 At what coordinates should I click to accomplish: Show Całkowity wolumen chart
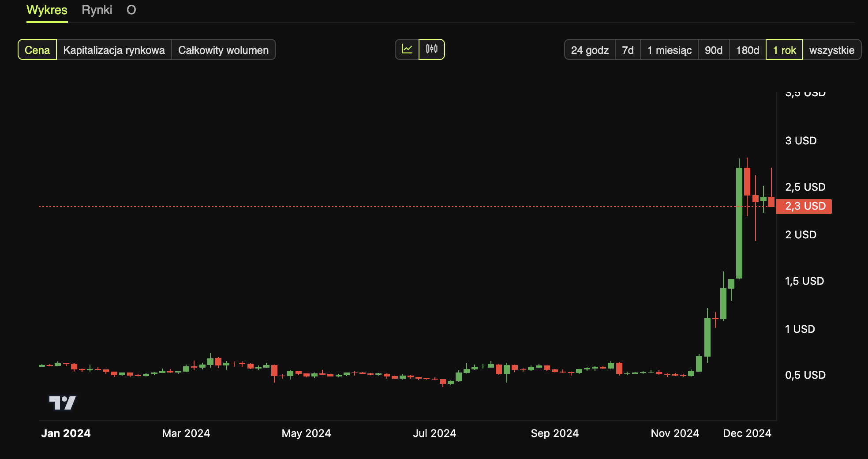click(x=223, y=50)
